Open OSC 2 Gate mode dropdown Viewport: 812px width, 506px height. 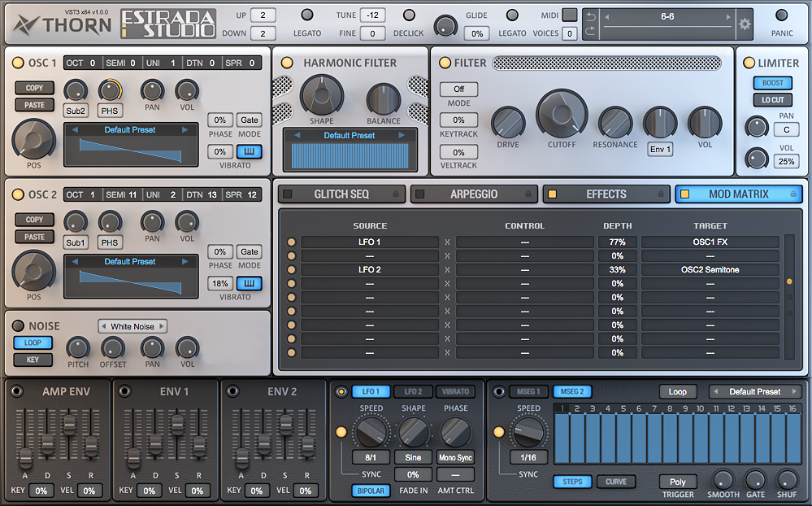(x=249, y=251)
